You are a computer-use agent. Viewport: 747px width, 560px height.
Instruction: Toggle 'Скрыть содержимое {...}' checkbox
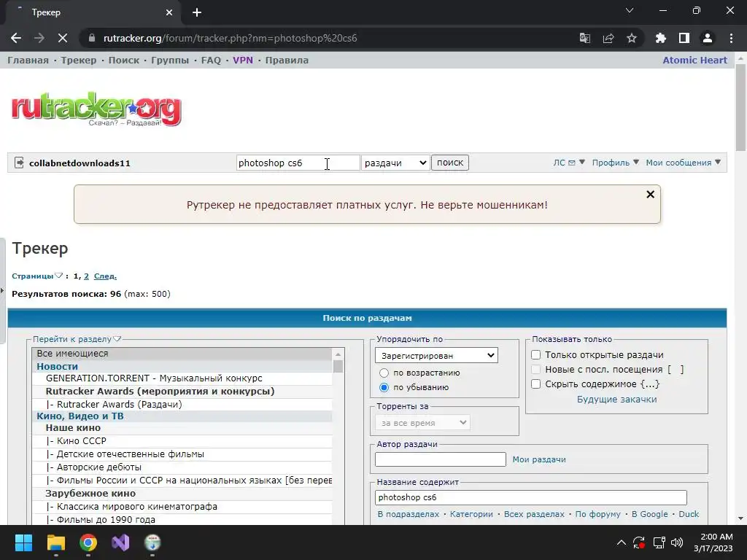pyautogui.click(x=536, y=384)
